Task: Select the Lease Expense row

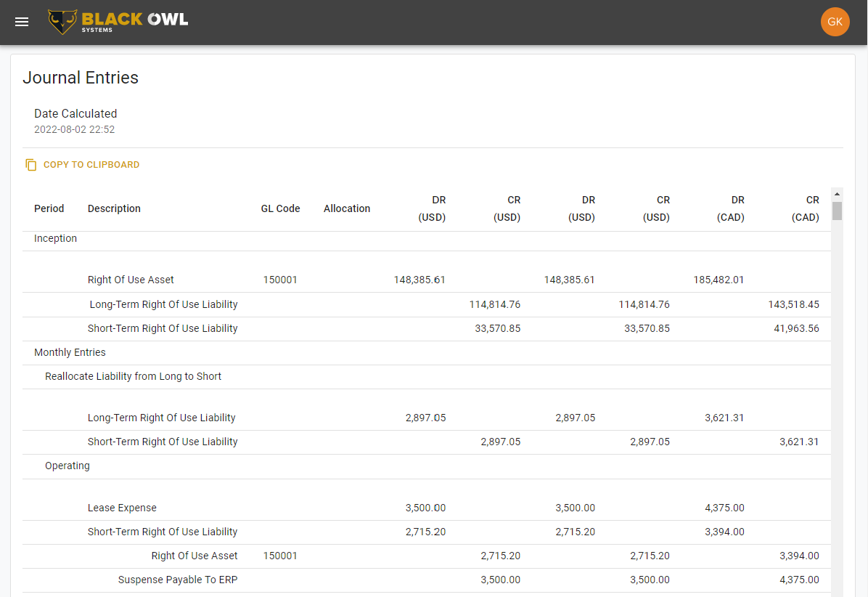Action: click(122, 508)
